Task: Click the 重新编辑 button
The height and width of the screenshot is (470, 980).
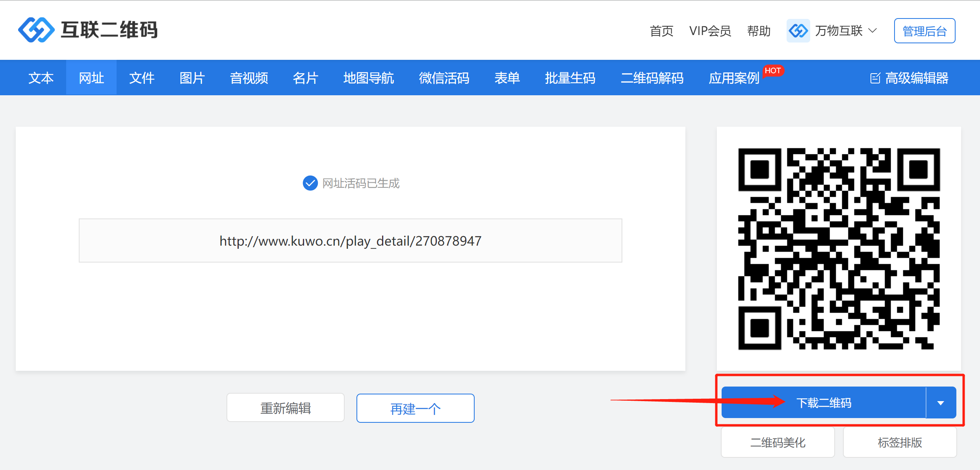Action: (x=286, y=408)
